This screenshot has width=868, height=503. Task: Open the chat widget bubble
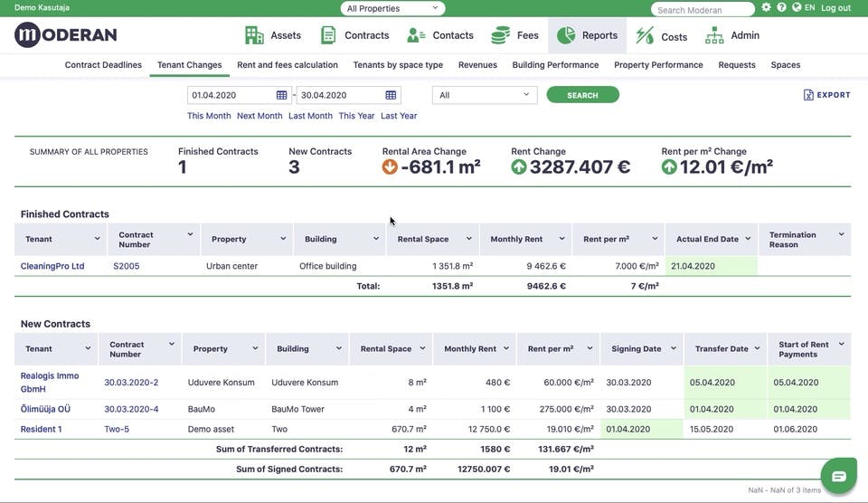[839, 476]
